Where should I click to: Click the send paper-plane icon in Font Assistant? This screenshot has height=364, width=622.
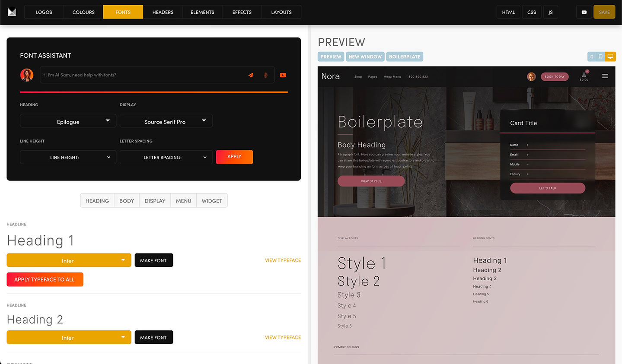[x=251, y=75]
